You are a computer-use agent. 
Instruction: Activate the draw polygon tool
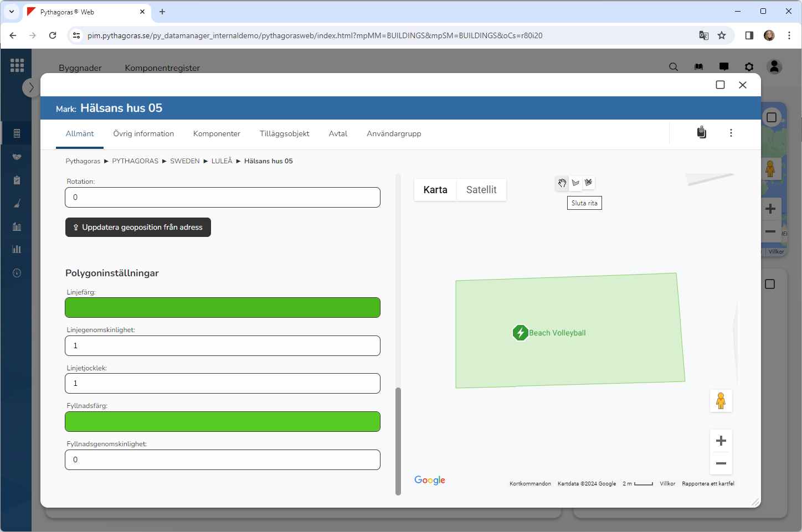tap(575, 183)
